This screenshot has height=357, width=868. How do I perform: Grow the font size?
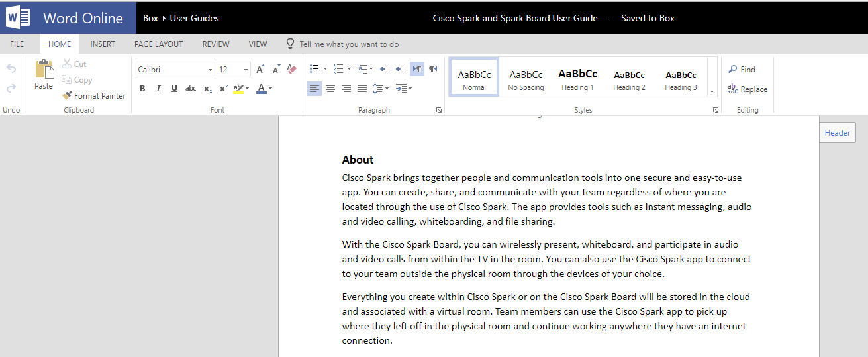coord(260,69)
